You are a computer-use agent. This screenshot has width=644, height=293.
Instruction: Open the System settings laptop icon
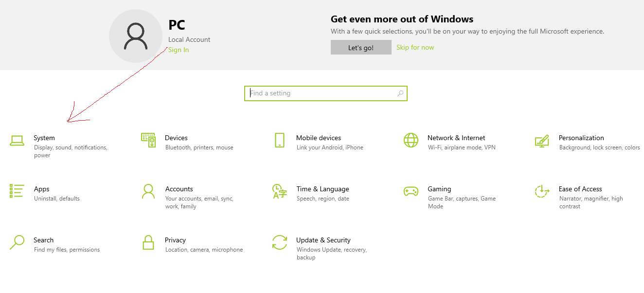[x=17, y=141]
